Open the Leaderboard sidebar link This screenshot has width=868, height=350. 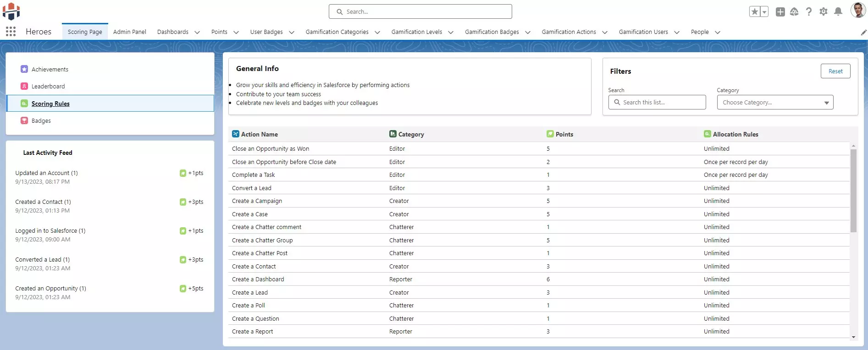click(48, 86)
